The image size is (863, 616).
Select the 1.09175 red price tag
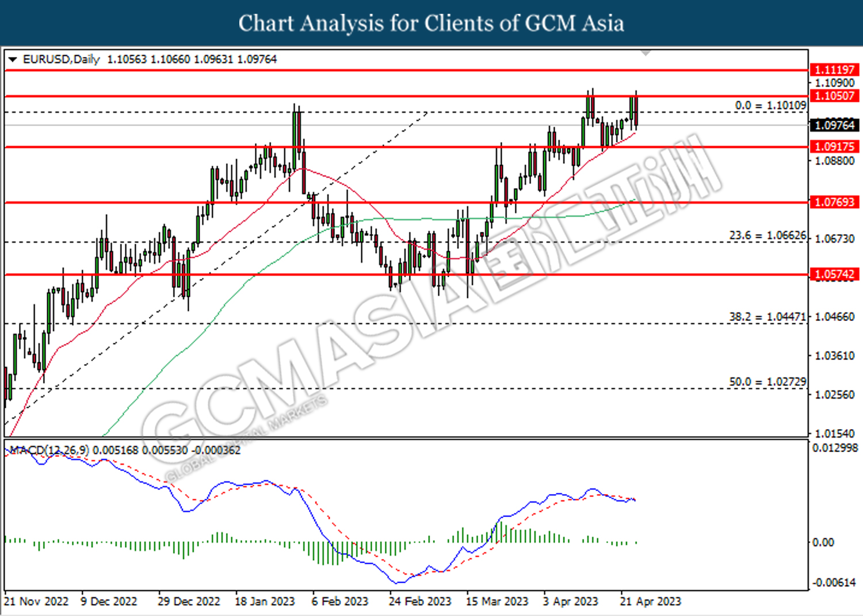835,147
